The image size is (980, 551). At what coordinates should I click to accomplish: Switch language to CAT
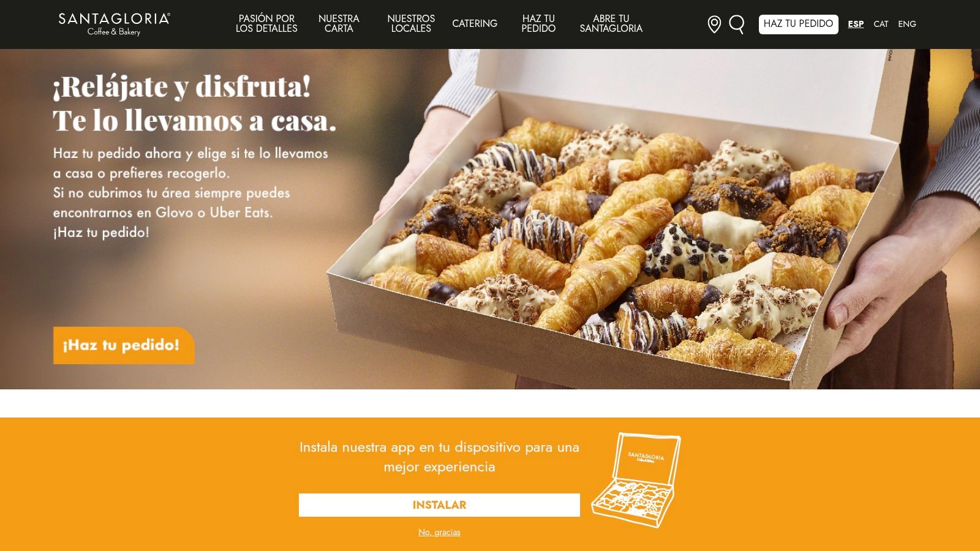881,24
